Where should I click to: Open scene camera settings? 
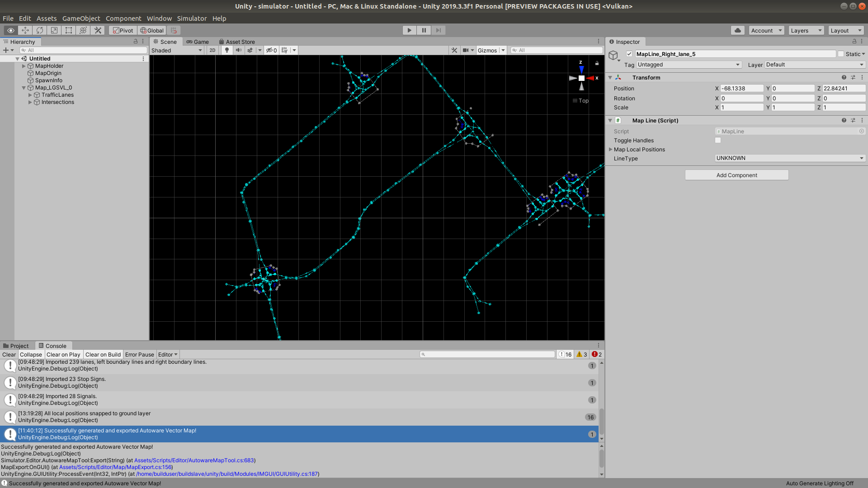(466, 50)
